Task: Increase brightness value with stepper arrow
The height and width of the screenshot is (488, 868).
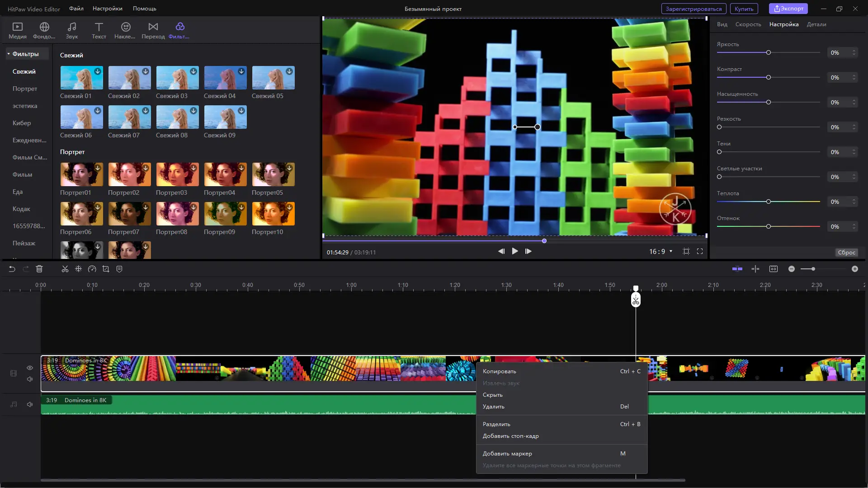Action: [x=854, y=51]
